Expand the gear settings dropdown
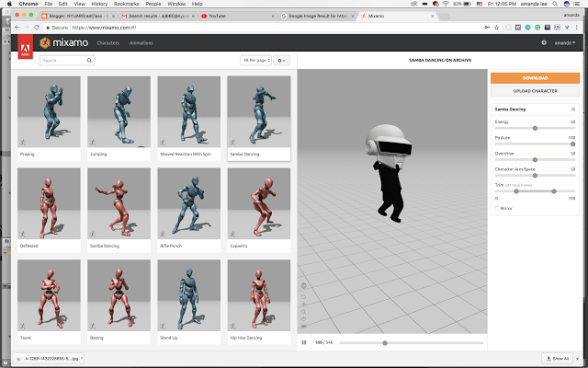Image resolution: width=588 pixels, height=368 pixels. pos(282,60)
